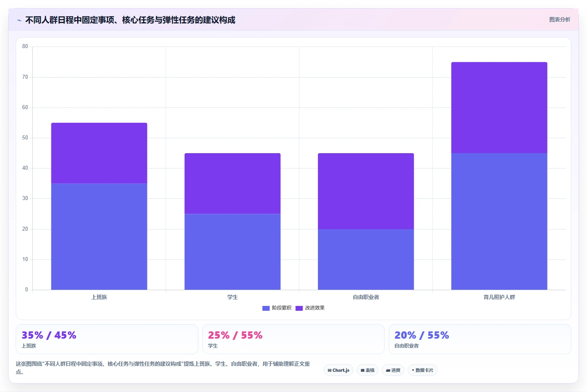Click the description paragraph starting with 这张图围绕
587x392 pixels.
(x=163, y=368)
